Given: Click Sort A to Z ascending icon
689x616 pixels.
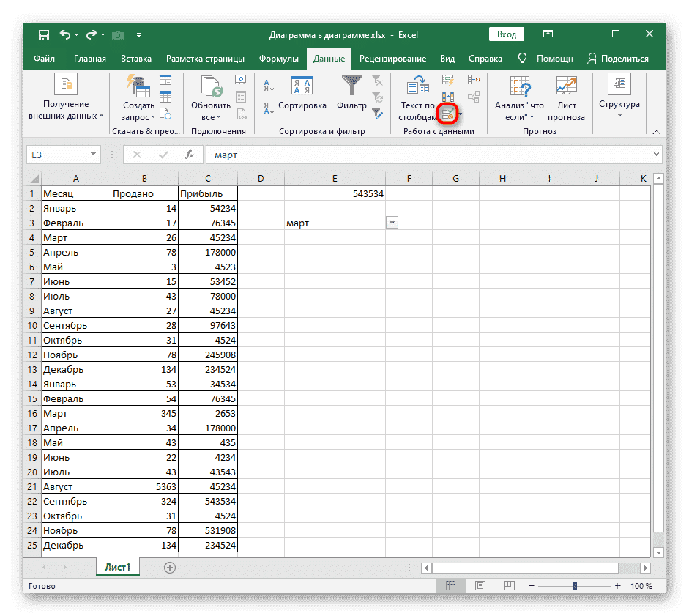Looking at the screenshot, I should point(268,86).
